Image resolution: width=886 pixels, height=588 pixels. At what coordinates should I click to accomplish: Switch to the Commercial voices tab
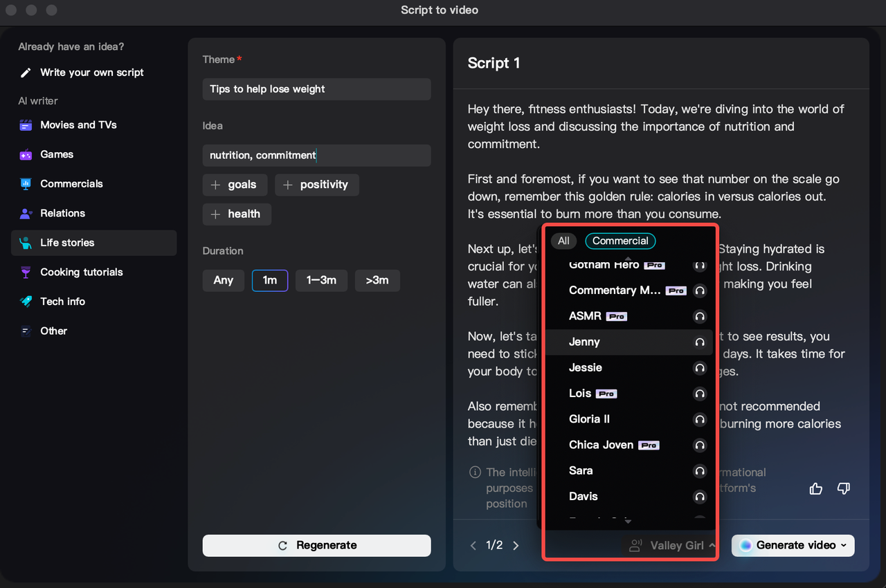pyautogui.click(x=620, y=241)
